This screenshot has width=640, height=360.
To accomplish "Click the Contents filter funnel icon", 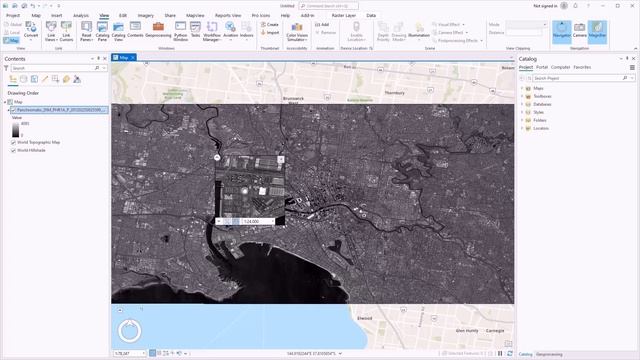I will 6,68.
